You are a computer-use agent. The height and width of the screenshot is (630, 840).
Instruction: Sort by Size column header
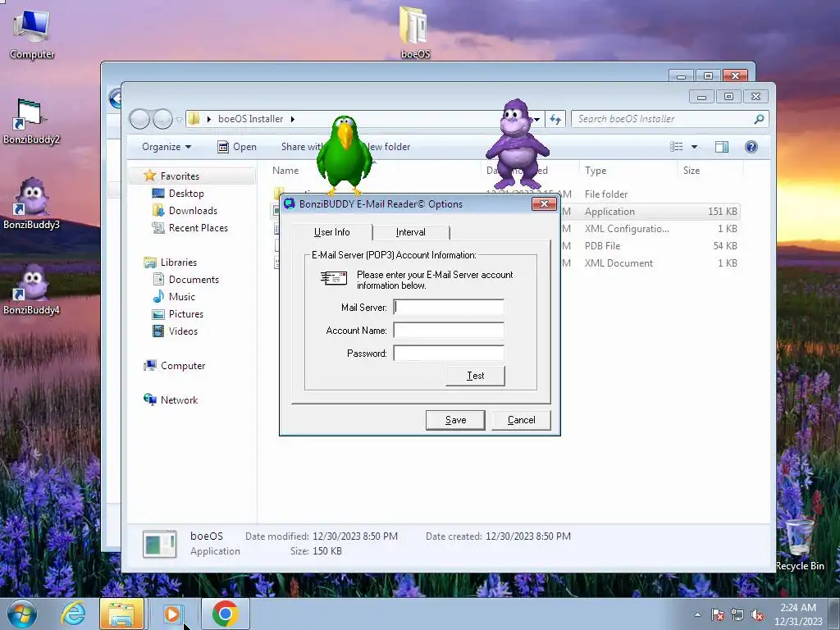[691, 171]
